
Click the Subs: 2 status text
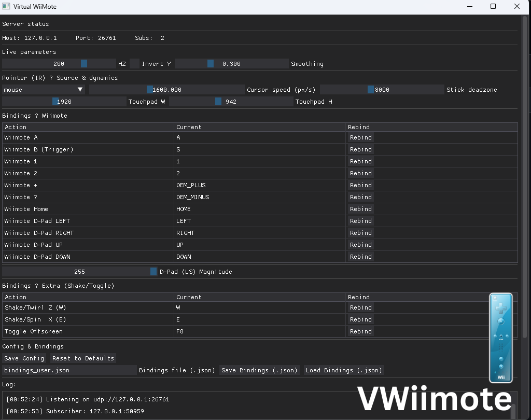click(x=150, y=38)
